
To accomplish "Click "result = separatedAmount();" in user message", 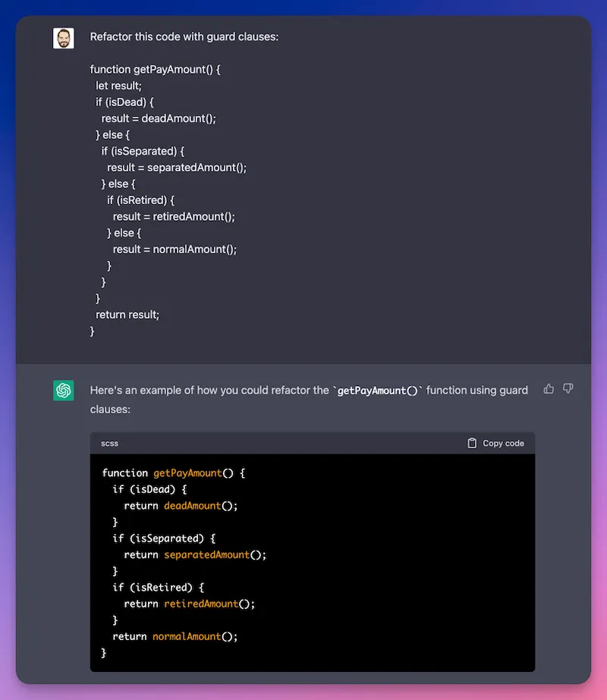I will 177,168.
